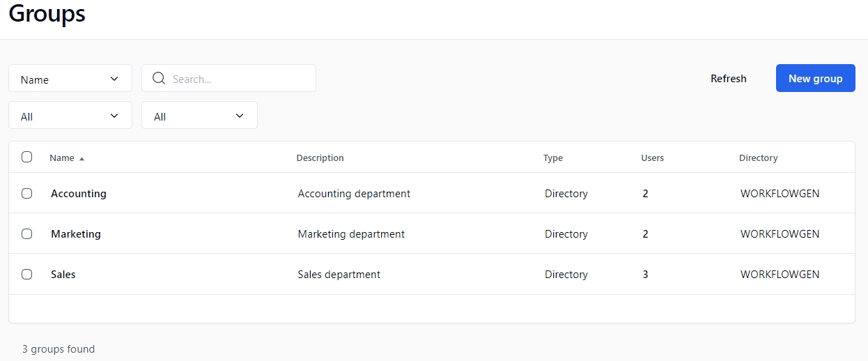Viewport: 868px width, 361px height.
Task: Sort by the Users column header
Action: [x=652, y=158]
